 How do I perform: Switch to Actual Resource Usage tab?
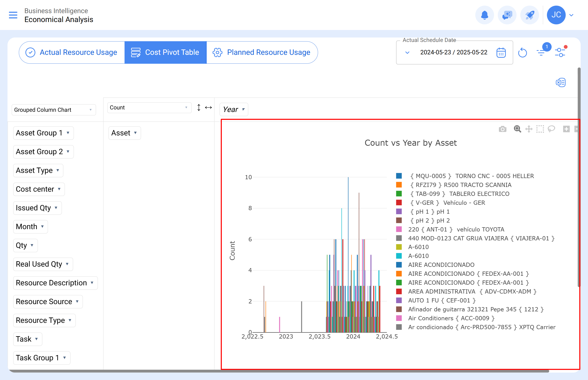72,52
